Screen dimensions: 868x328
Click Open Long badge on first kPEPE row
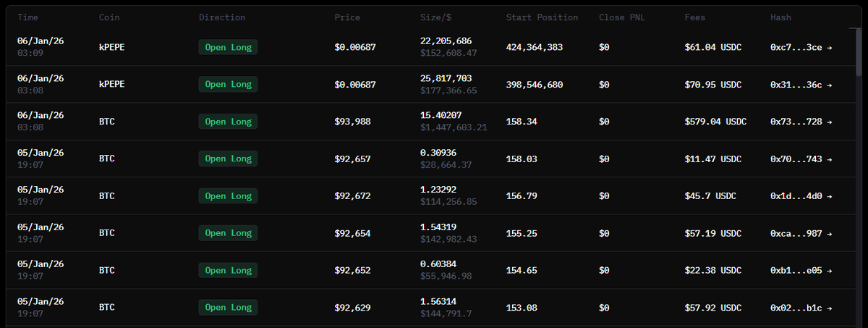(x=228, y=47)
